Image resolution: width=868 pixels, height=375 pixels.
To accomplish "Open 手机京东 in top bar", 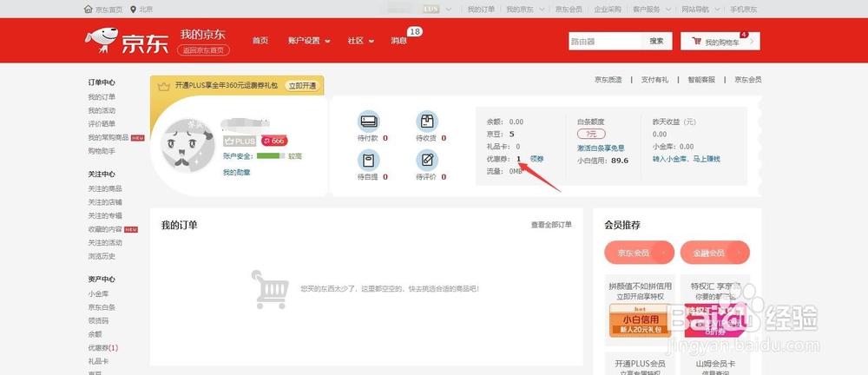I will 744,10.
